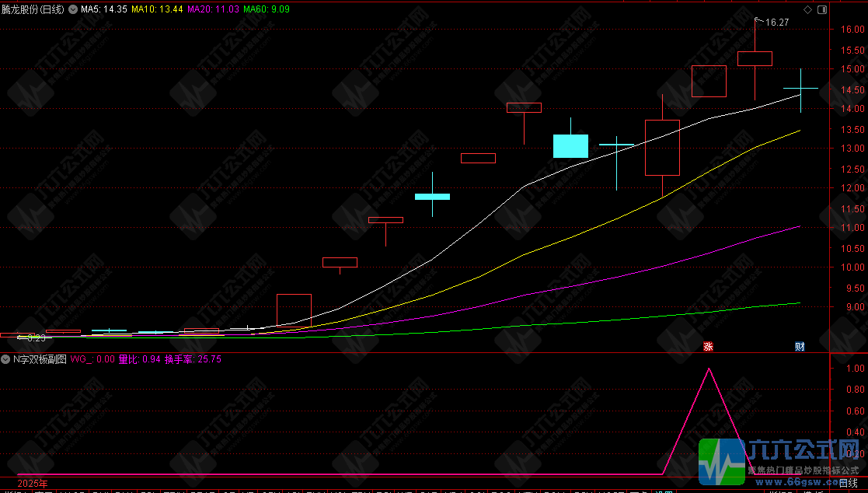
Task: Click the WG_: 0.00 readout
Action: (93, 359)
